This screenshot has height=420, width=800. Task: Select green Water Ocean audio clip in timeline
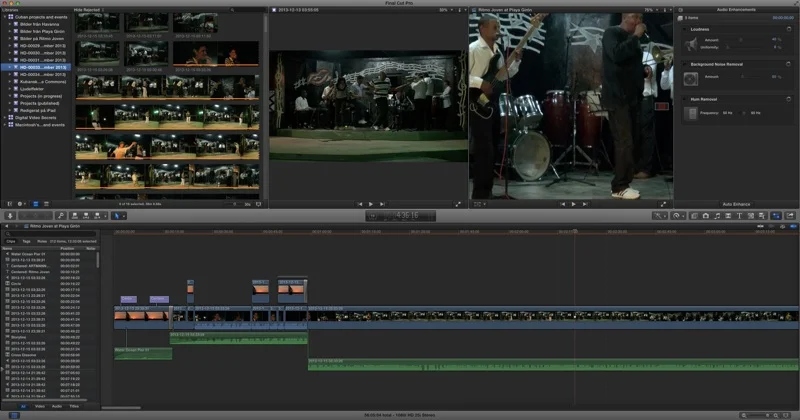pyautogui.click(x=143, y=354)
